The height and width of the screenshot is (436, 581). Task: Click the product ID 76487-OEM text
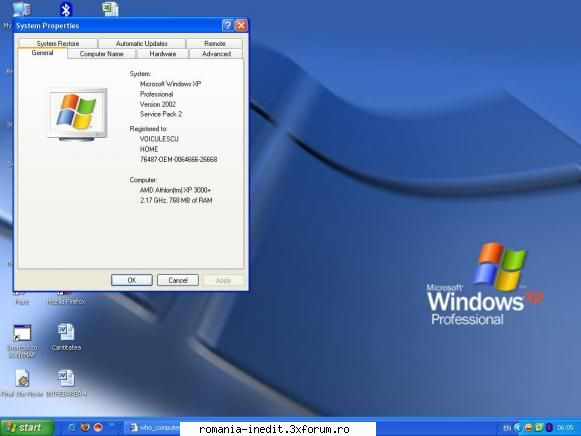point(179,159)
